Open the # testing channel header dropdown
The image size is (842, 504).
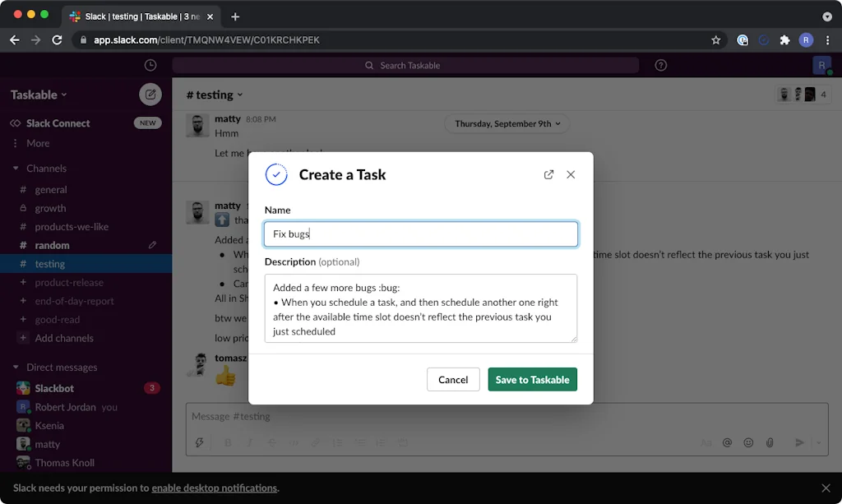click(214, 94)
